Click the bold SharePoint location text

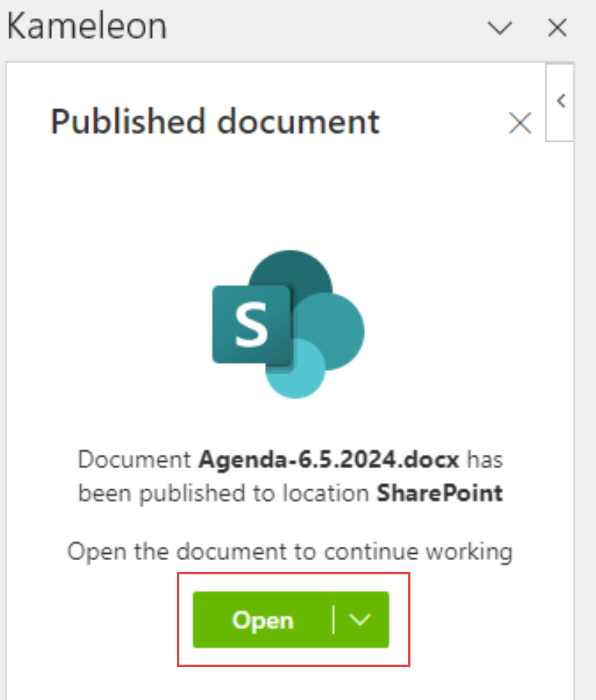coord(440,493)
